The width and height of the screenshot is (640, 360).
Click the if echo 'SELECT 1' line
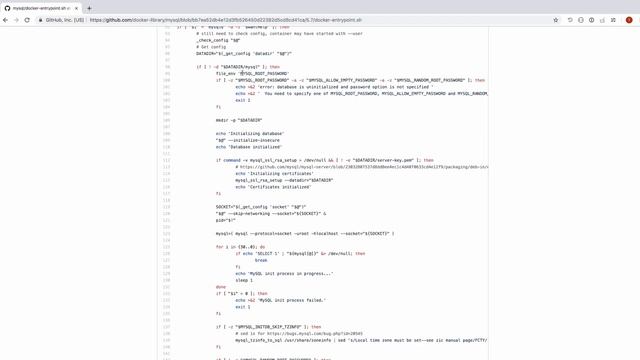coord(300,253)
